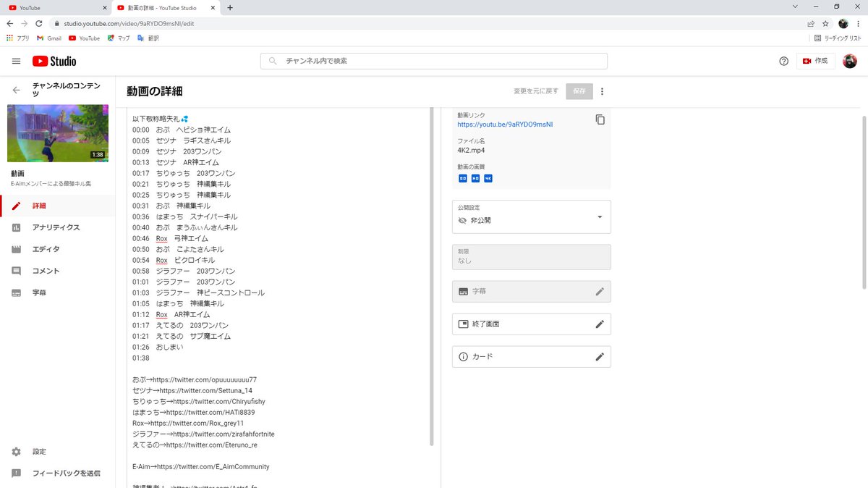This screenshot has width=868, height=488.
Task: Click the 終了画面 row
Action: pos(532,324)
